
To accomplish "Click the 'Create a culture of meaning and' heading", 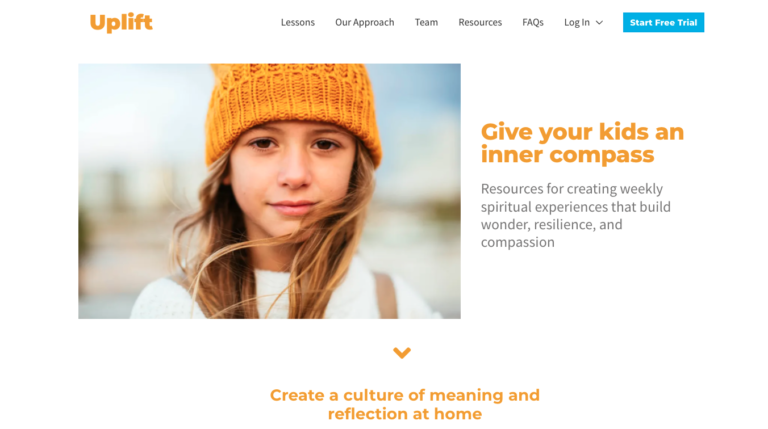I will pyautogui.click(x=405, y=395).
